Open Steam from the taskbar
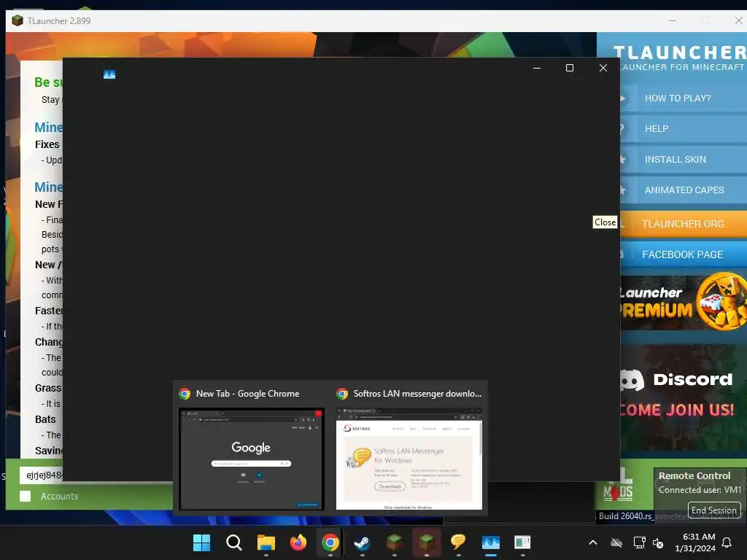Screen dimensions: 747x560 click(x=362, y=542)
